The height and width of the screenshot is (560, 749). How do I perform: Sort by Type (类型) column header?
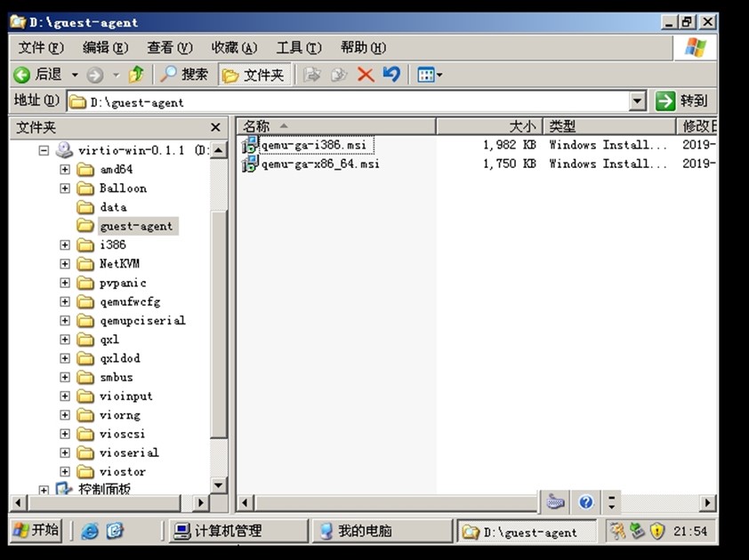(609, 126)
